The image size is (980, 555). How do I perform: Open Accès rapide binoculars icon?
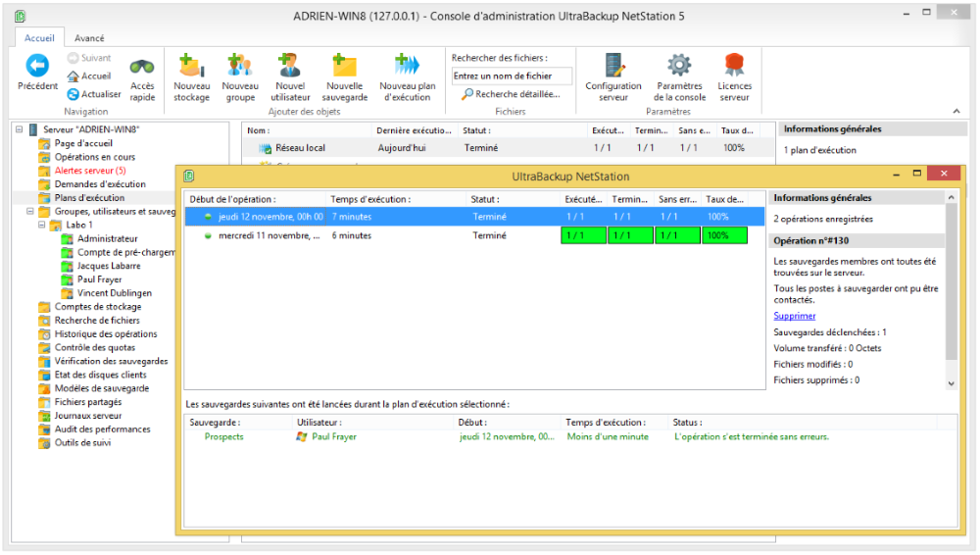pyautogui.click(x=142, y=67)
